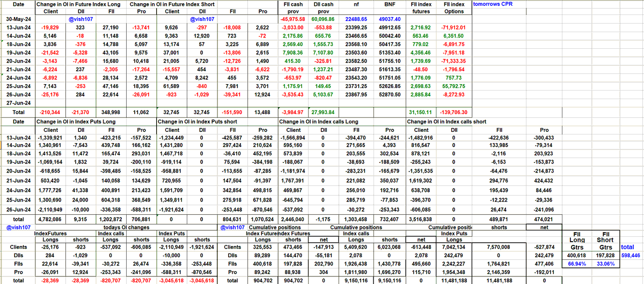Click the Clients cumulative shorts 473,466
Screen dimensions: 644x284
click(x=294, y=248)
